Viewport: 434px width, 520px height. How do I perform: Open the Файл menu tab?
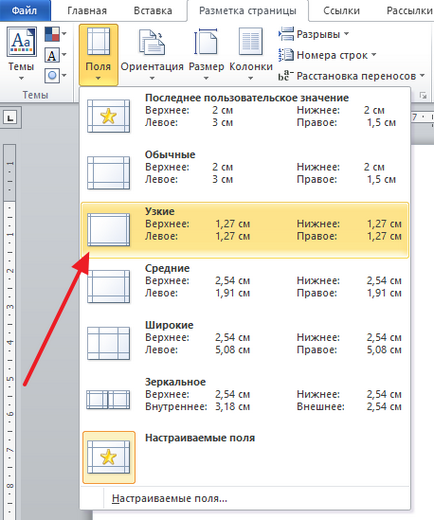(x=24, y=11)
